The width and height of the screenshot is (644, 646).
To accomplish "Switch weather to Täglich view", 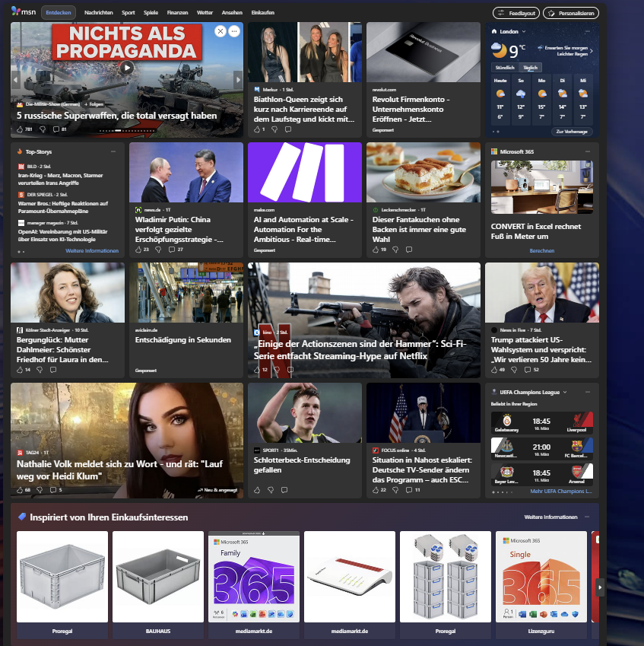I will point(531,67).
